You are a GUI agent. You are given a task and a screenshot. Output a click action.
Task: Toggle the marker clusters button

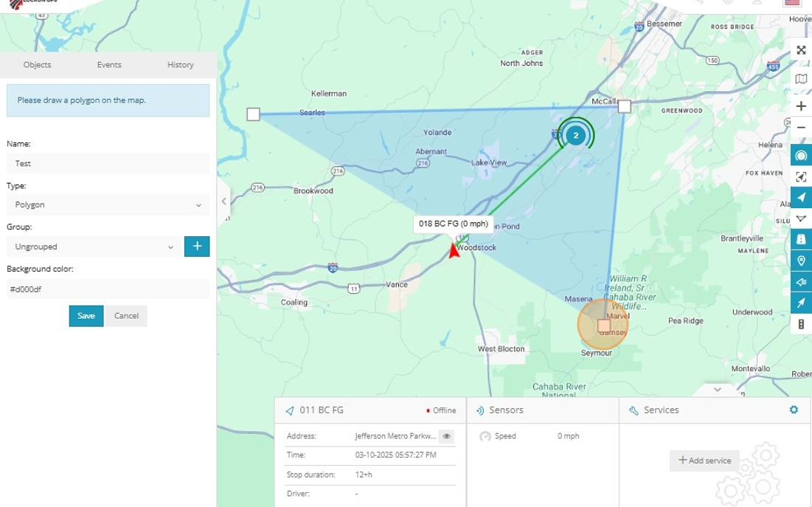pyautogui.click(x=801, y=156)
